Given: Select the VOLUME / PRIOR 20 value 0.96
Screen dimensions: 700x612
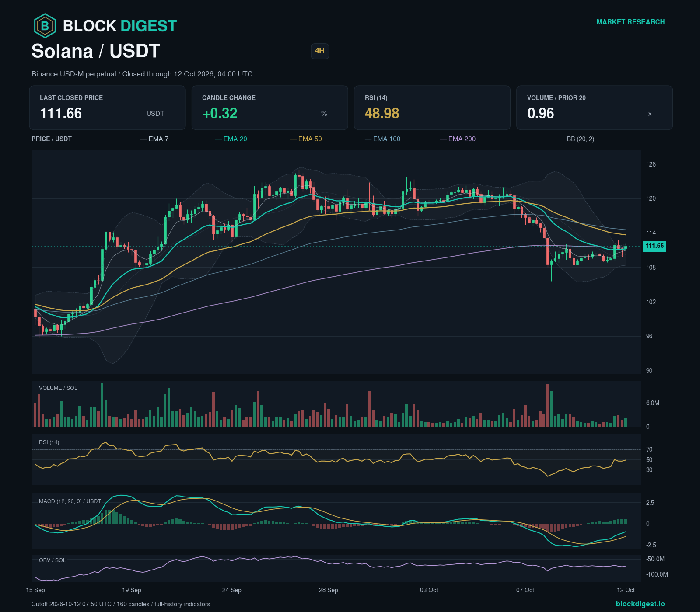Looking at the screenshot, I should coord(541,113).
